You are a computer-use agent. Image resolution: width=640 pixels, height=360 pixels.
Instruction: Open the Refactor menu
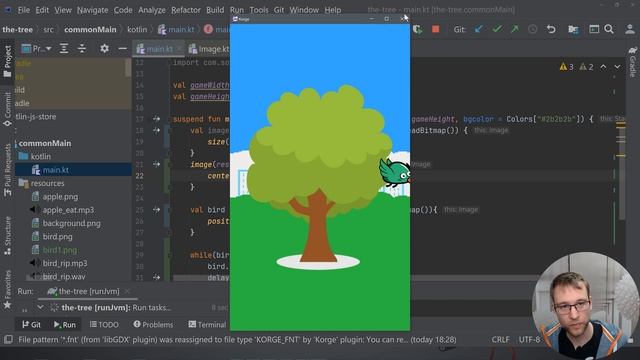pyautogui.click(x=186, y=10)
